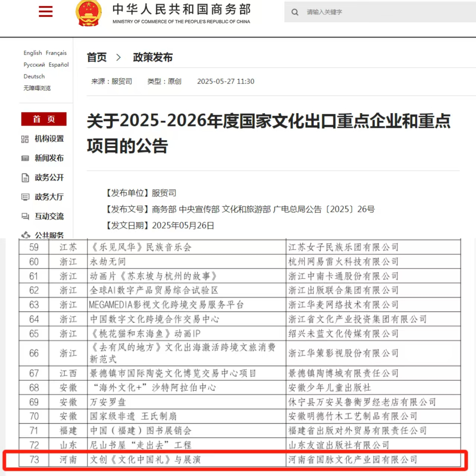Click the search magnifier icon
The height and width of the screenshot is (476, 476).
pyautogui.click(x=295, y=12)
